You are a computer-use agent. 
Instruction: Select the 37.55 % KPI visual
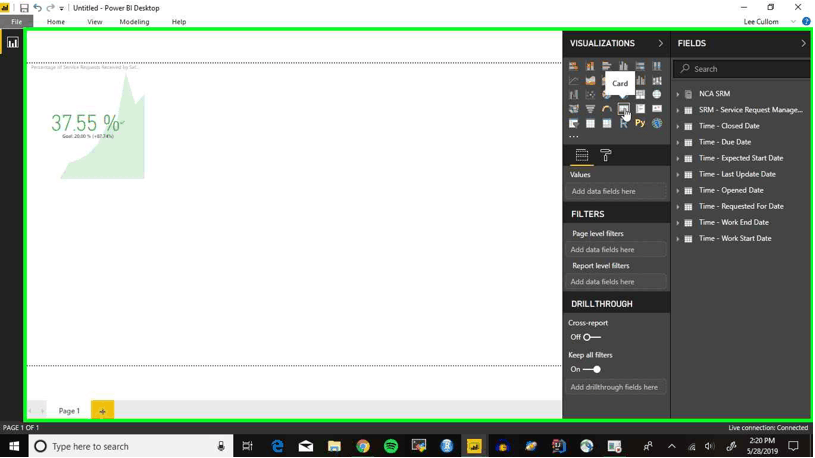(x=88, y=125)
